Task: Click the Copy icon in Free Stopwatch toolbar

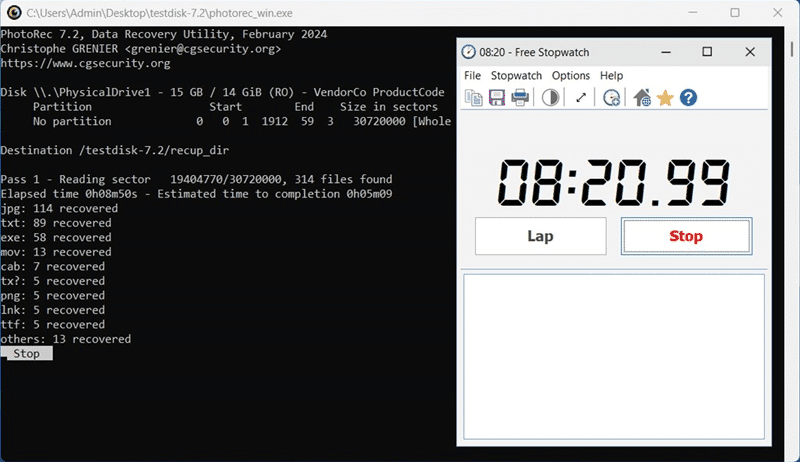Action: point(473,97)
